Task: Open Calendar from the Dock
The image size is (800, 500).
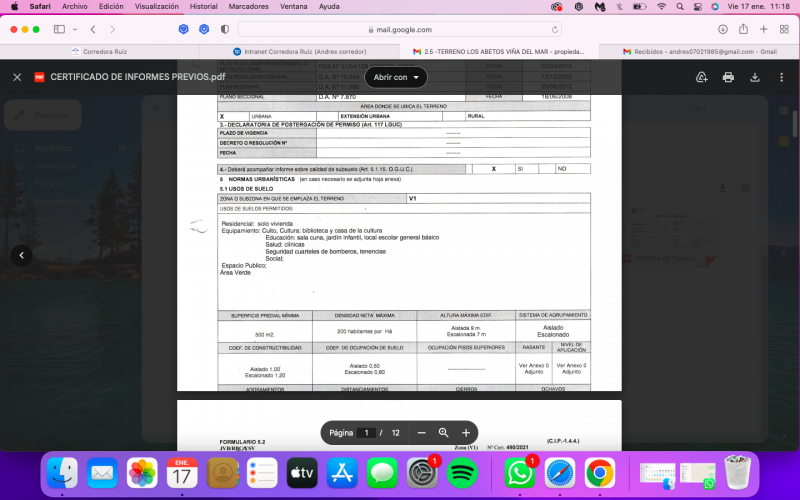Action: coord(182,473)
